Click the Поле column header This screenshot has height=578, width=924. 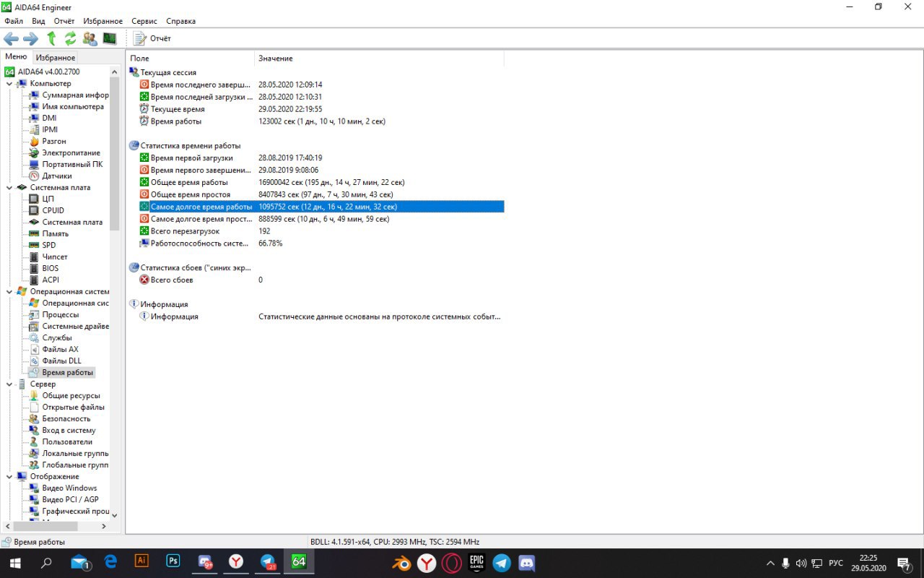click(x=190, y=58)
